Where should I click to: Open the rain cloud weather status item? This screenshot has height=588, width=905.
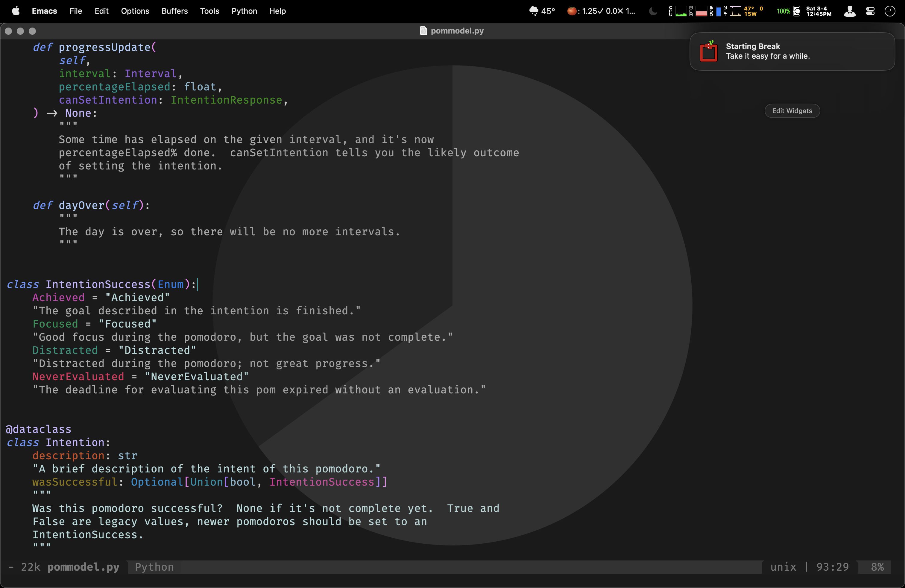coord(534,11)
